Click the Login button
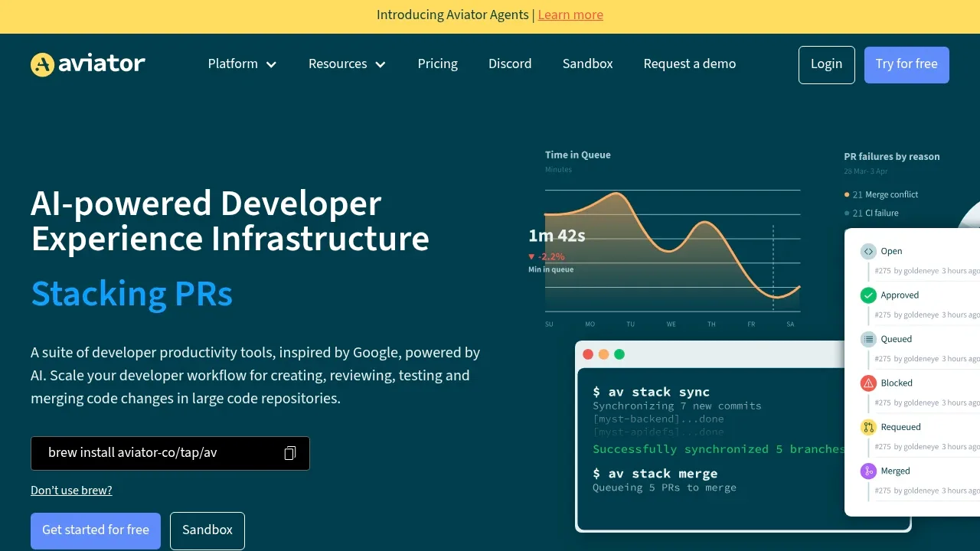Screen dimensions: 980x551 point(827,65)
